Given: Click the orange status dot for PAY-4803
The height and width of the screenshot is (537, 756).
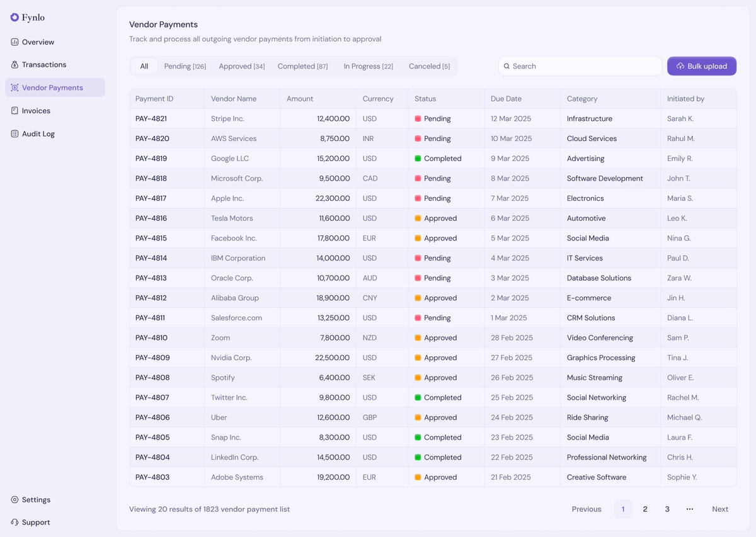Looking at the screenshot, I should [x=418, y=477].
